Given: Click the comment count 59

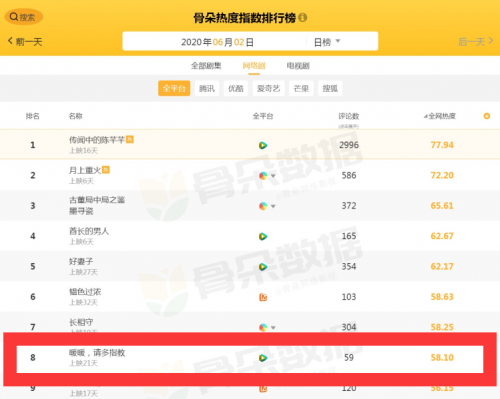Looking at the screenshot, I should pos(349,357).
